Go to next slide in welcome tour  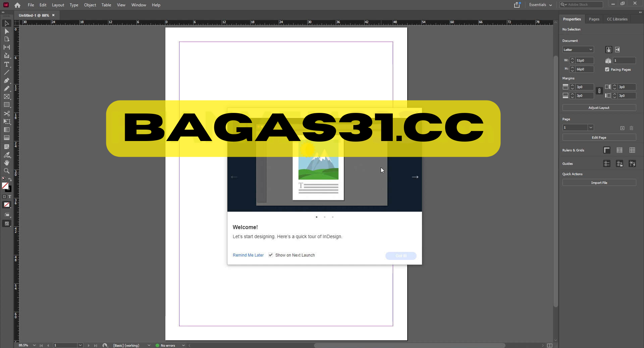[415, 177]
